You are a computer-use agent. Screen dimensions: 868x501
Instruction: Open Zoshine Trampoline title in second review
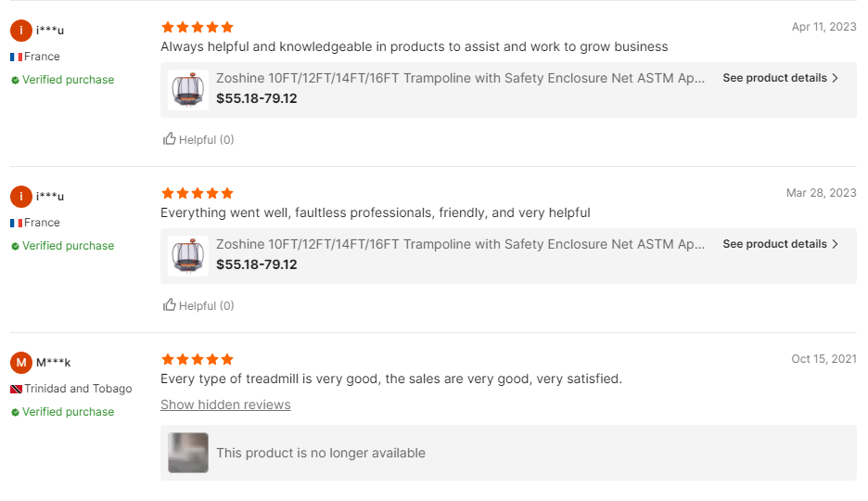tap(460, 244)
